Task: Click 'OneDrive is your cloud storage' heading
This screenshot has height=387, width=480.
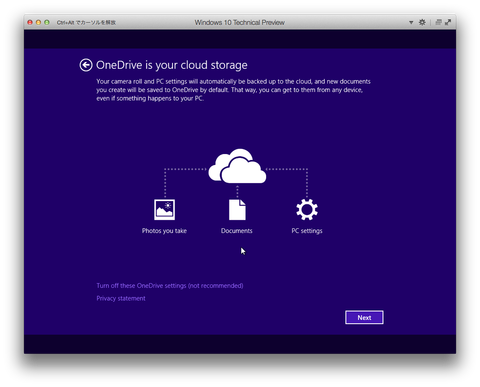Action: pyautogui.click(x=172, y=65)
